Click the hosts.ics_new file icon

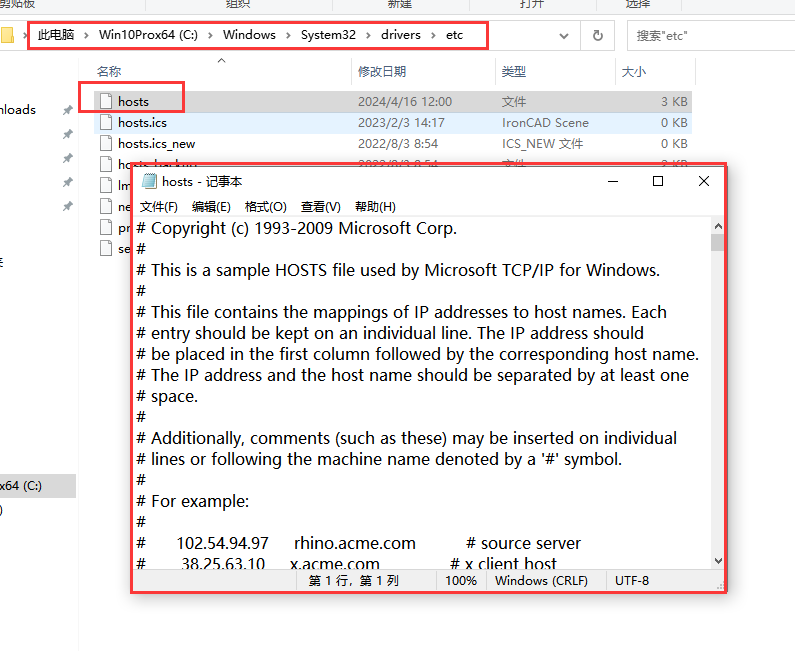(106, 144)
